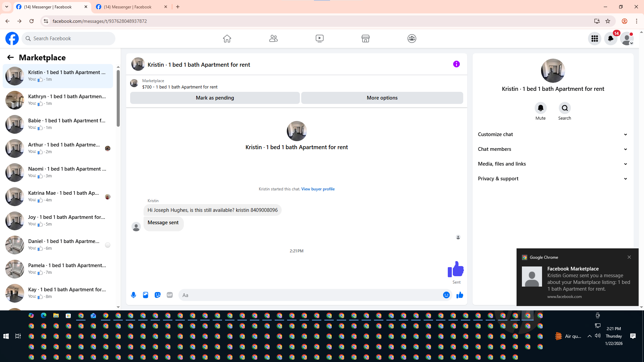Open conversation information purple icon
Viewport: 644px width, 362px height.
point(457,64)
